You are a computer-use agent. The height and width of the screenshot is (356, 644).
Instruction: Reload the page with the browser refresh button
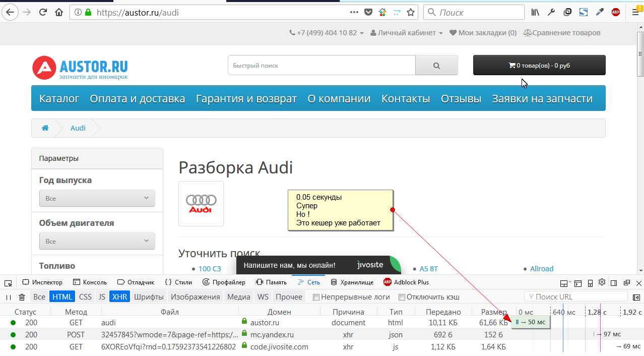43,12
